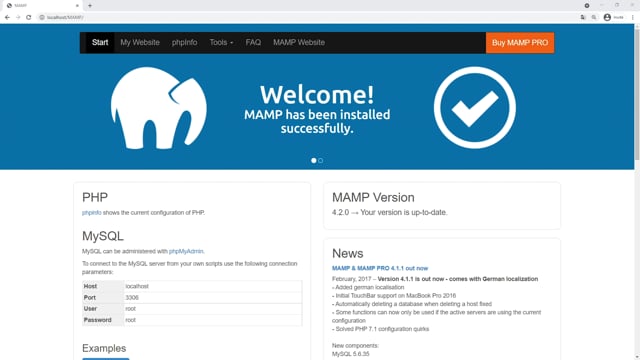Image resolution: width=640 pixels, height=360 pixels.
Task: Expand the Tools dropdown menu
Action: [x=221, y=42]
